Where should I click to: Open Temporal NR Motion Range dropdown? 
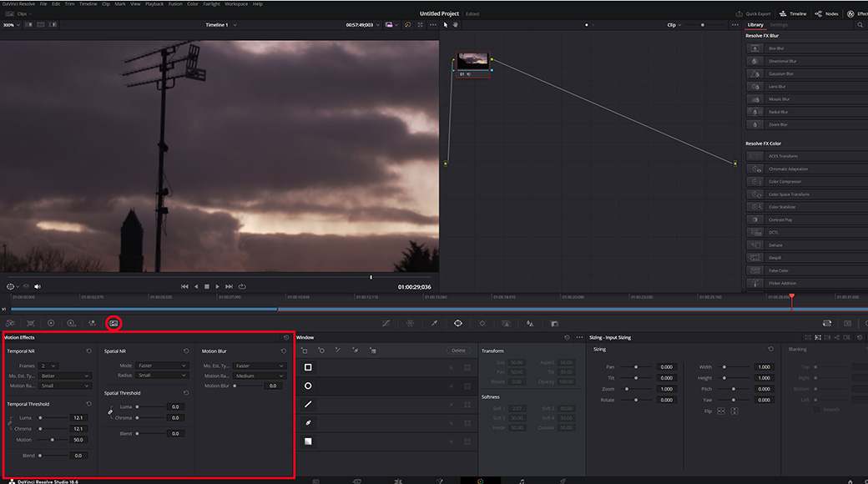tap(64, 386)
